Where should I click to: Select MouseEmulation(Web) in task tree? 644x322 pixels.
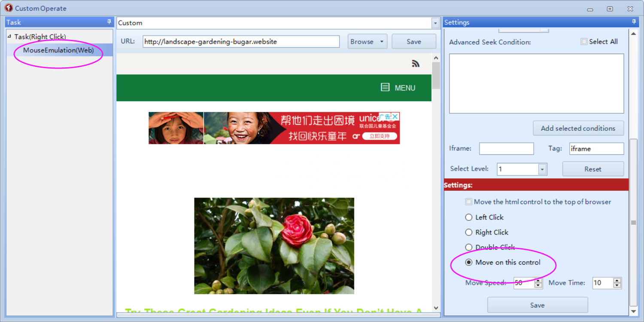(x=58, y=50)
